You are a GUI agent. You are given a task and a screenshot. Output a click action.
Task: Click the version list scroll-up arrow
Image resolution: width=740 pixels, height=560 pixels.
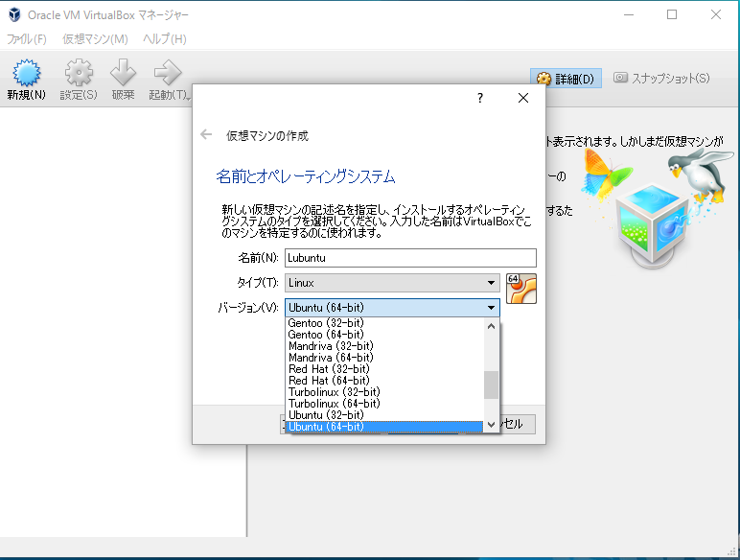(x=491, y=326)
